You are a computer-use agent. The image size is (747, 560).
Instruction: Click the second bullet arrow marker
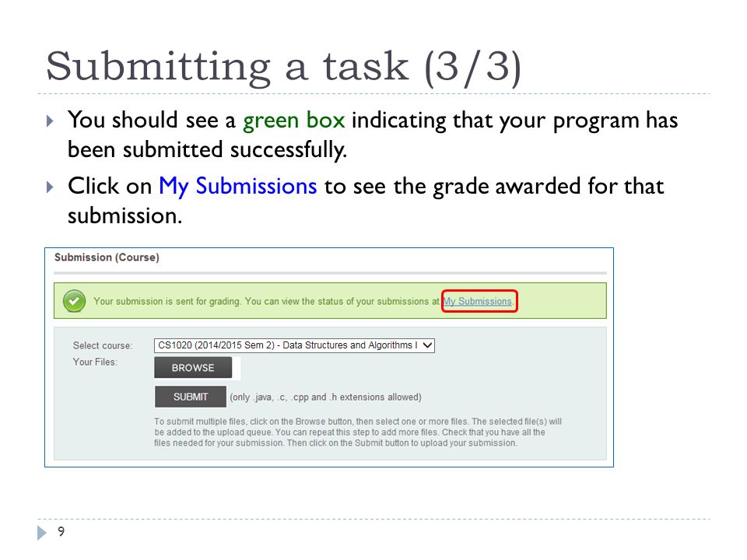(x=50, y=187)
